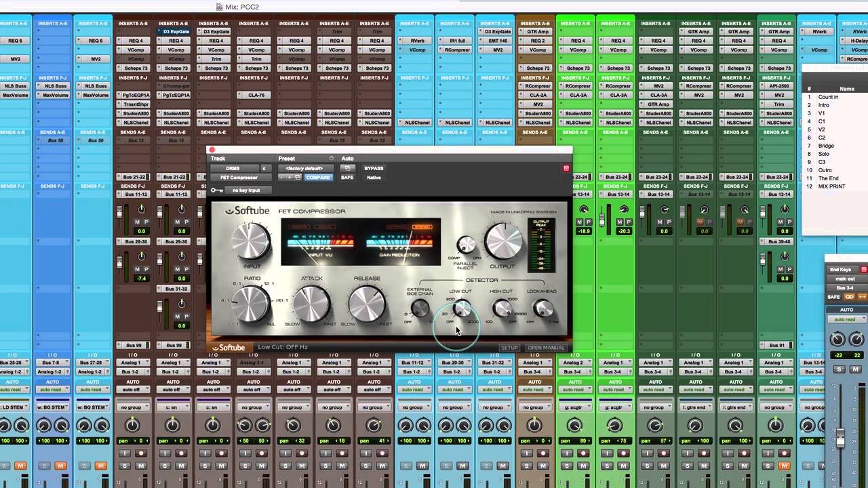
Task: Select next preset with the plus button
Action: pos(290,178)
